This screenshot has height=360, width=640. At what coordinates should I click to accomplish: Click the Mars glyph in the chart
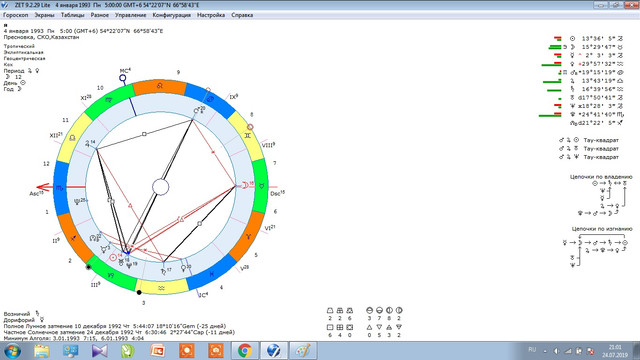[196, 111]
